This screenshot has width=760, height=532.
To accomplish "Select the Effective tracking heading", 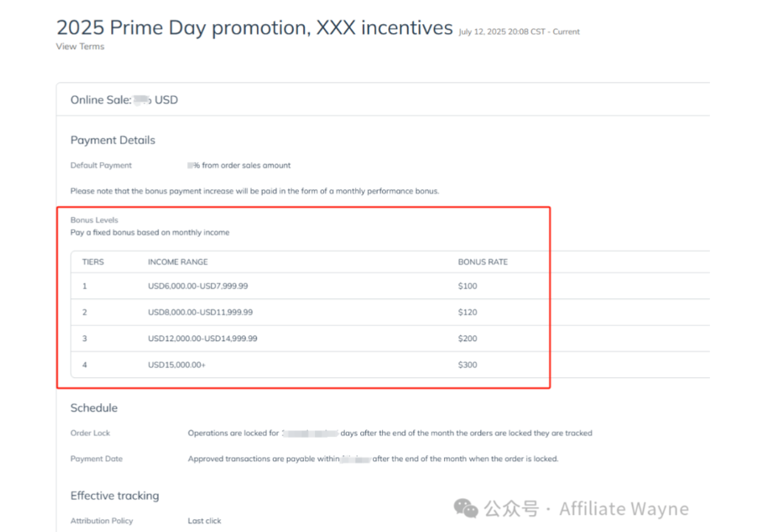I will click(115, 496).
